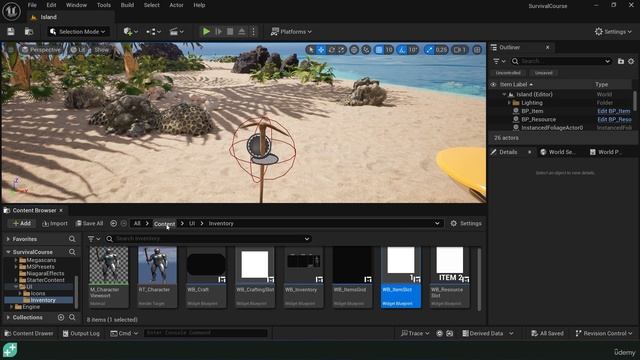Viewport: 640px width, 360px height.
Task: Open the Outliner settings gear
Action: [631, 61]
